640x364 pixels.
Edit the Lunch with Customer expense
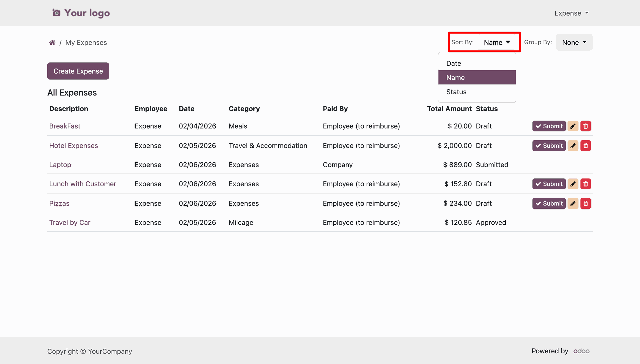point(573,184)
